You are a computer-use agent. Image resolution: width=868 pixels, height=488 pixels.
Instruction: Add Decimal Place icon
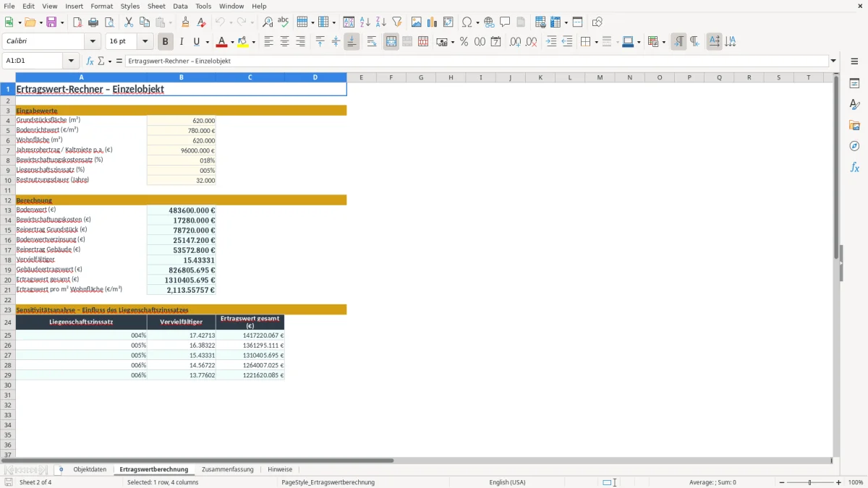pos(516,42)
